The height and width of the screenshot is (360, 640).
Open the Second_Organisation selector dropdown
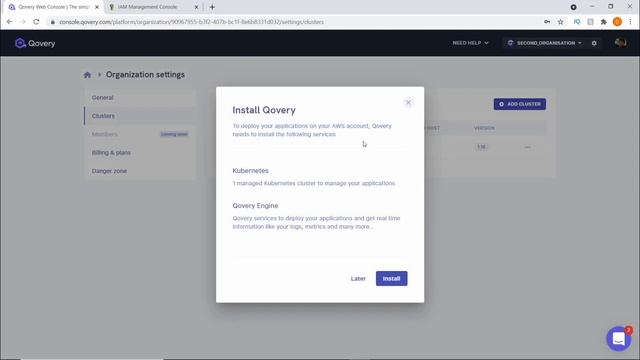[544, 43]
